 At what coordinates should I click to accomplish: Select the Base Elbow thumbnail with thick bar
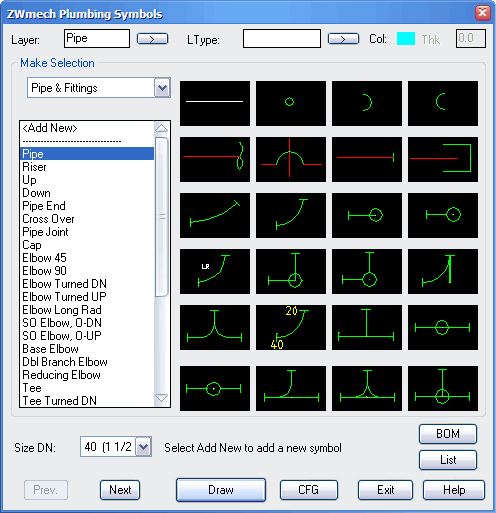click(x=443, y=271)
